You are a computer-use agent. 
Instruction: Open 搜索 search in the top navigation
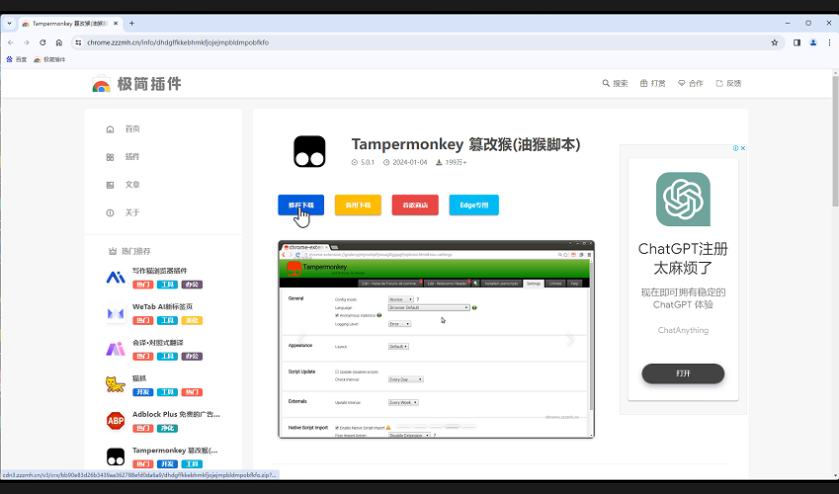click(615, 83)
